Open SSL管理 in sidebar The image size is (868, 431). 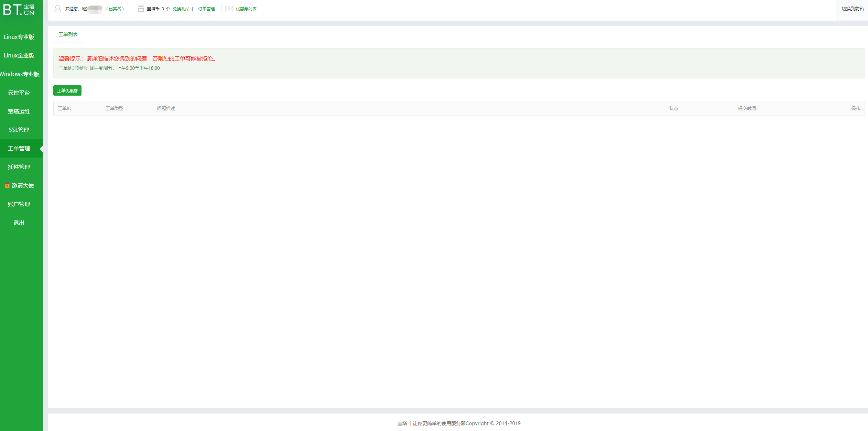tap(19, 130)
